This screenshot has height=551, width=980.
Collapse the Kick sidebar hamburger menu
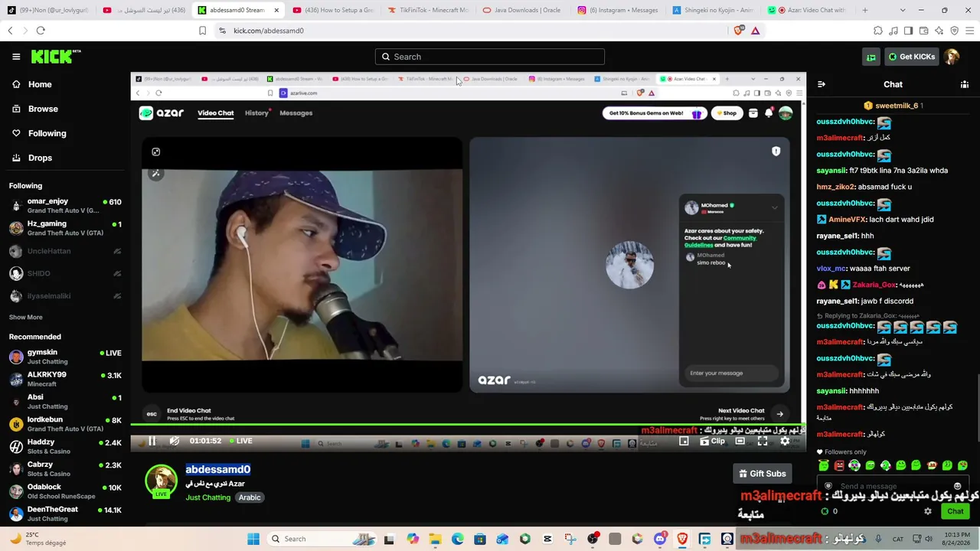click(16, 57)
